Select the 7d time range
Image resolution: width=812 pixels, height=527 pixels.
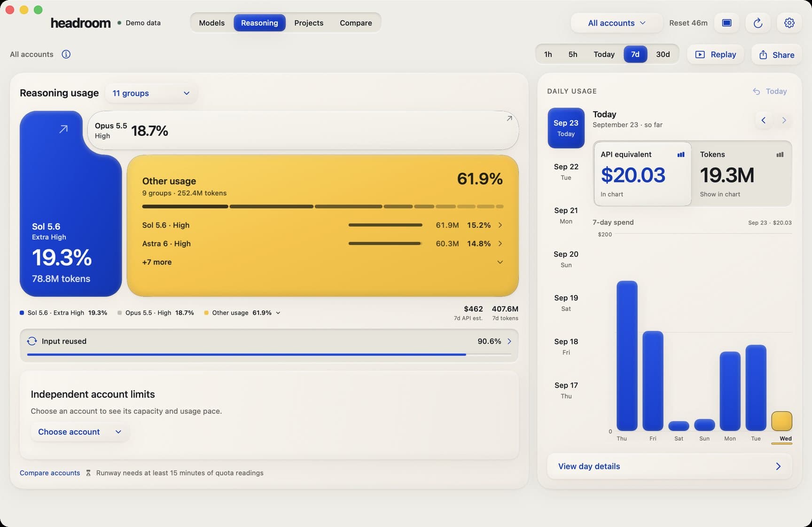click(x=635, y=54)
